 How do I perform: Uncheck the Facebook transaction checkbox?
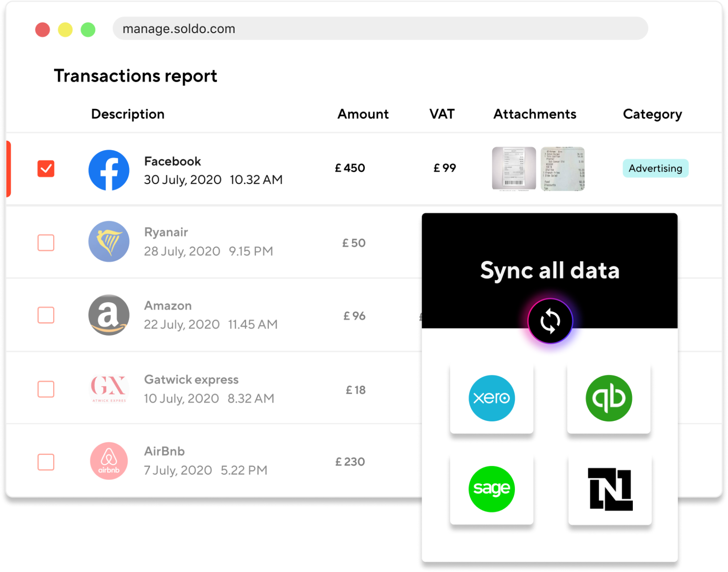46,169
